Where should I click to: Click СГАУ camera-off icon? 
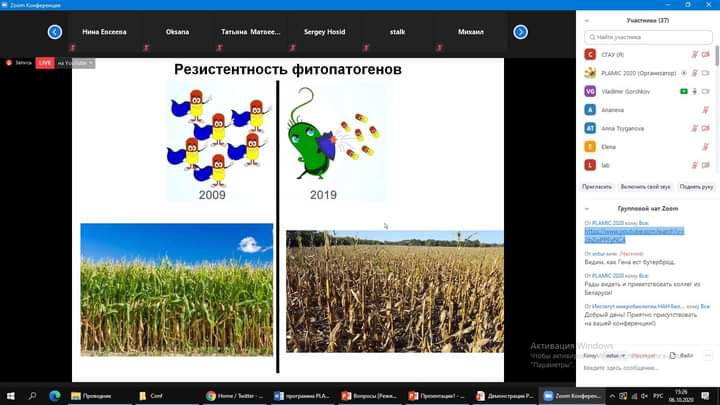click(706, 55)
